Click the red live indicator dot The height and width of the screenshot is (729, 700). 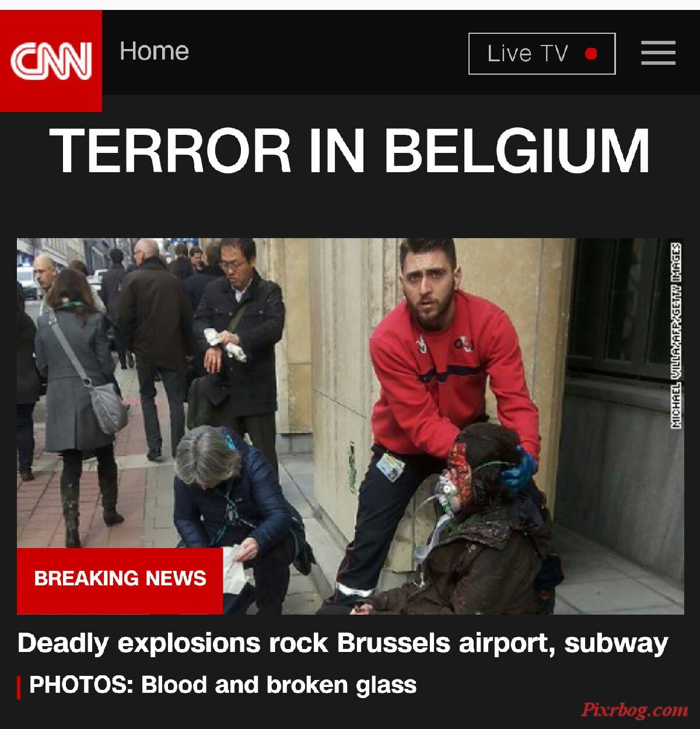591,54
